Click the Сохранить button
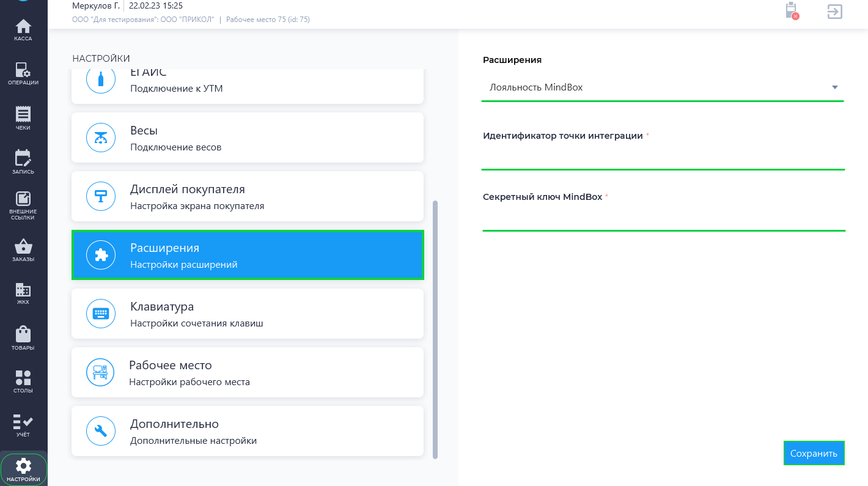The image size is (868, 486). coord(814,454)
